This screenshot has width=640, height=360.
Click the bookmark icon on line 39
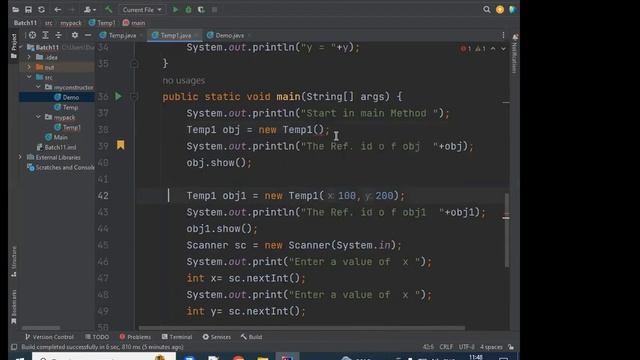120,145
